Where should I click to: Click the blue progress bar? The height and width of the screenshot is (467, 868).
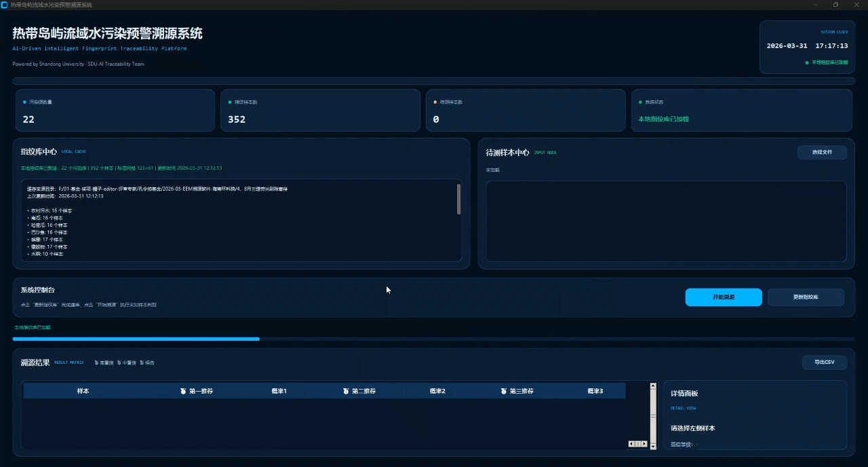[x=136, y=338]
